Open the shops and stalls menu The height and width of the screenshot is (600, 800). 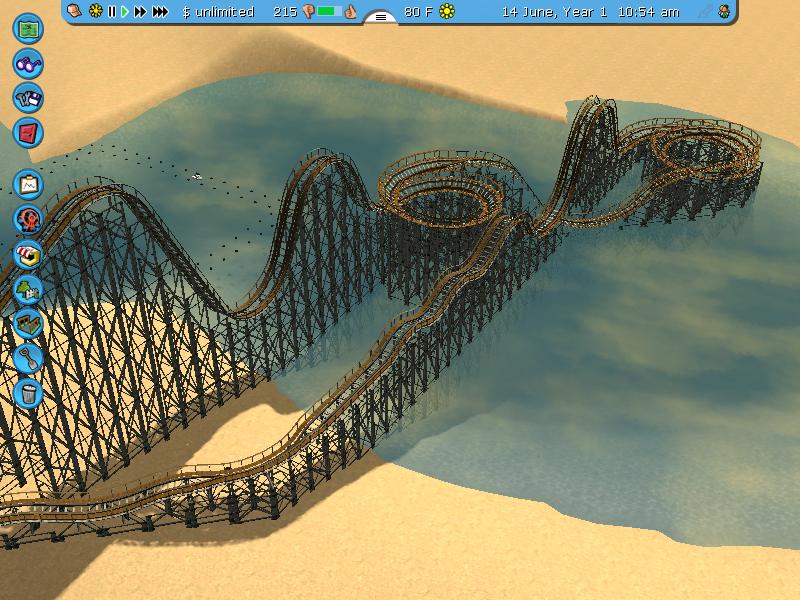(x=28, y=255)
